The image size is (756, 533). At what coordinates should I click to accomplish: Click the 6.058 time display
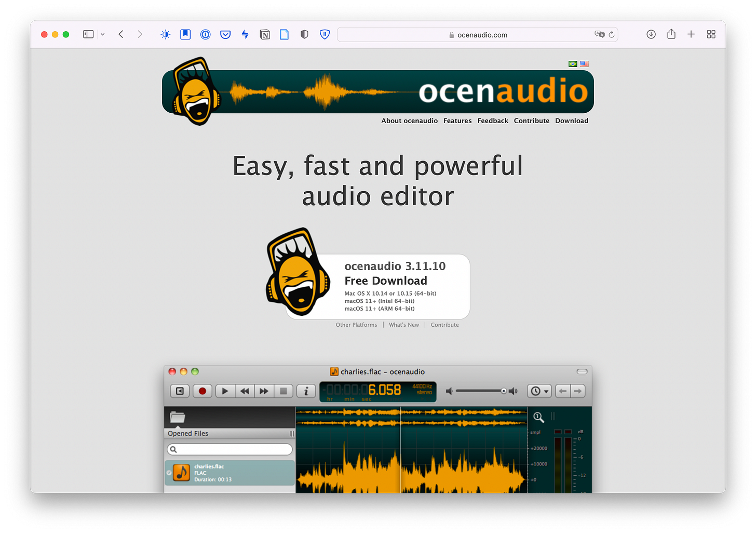coord(378,392)
